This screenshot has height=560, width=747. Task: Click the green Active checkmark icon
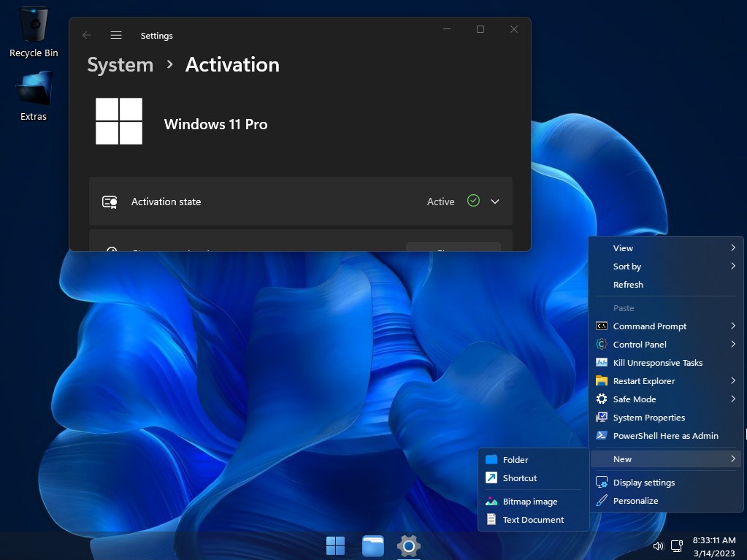(x=473, y=201)
